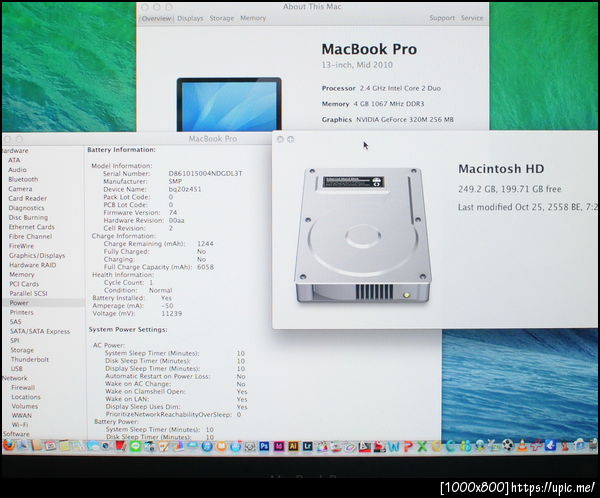Select SATA/SATA Express in the sidebar
600x498 pixels.
point(40,331)
